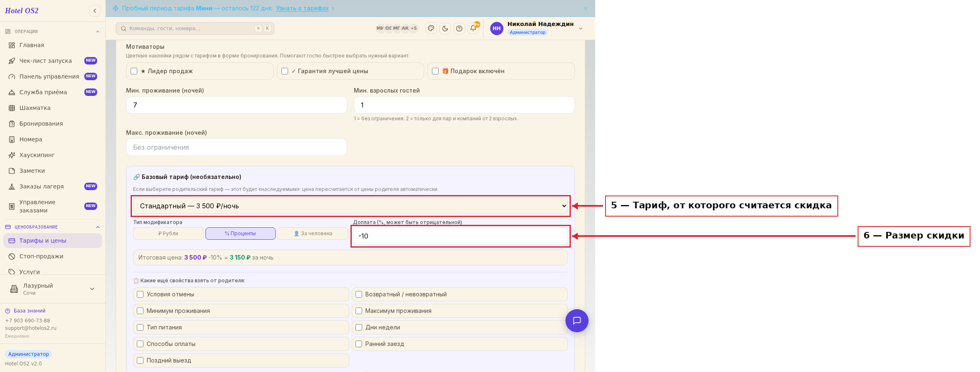Enable the Поздний выезд checkbox
The width and height of the screenshot is (980, 372).
coord(140,360)
